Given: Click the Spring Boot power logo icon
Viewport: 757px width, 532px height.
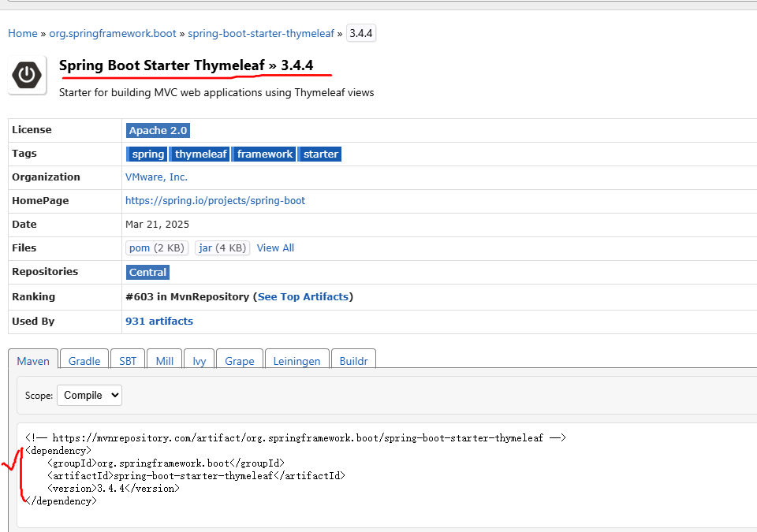Looking at the screenshot, I should tap(27, 75).
